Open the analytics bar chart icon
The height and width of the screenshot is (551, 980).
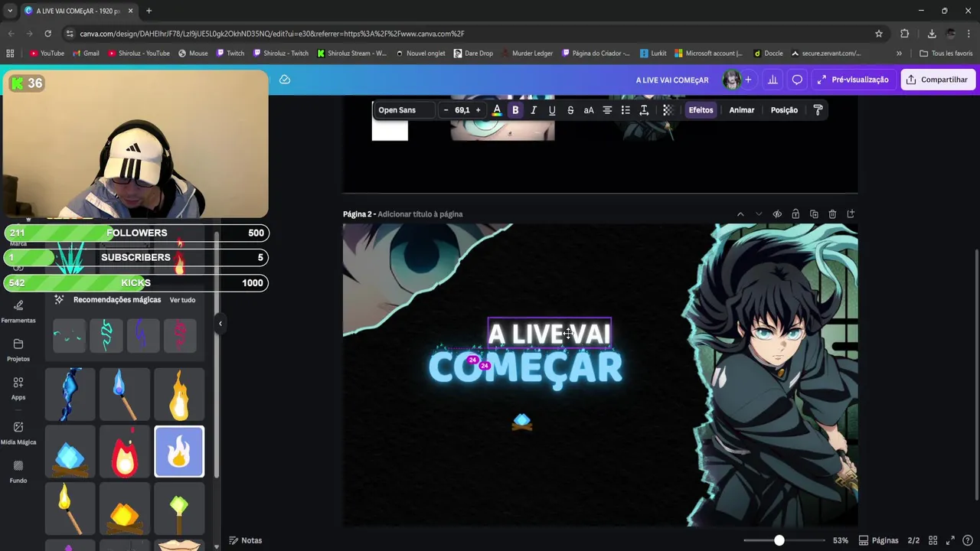pyautogui.click(x=773, y=80)
